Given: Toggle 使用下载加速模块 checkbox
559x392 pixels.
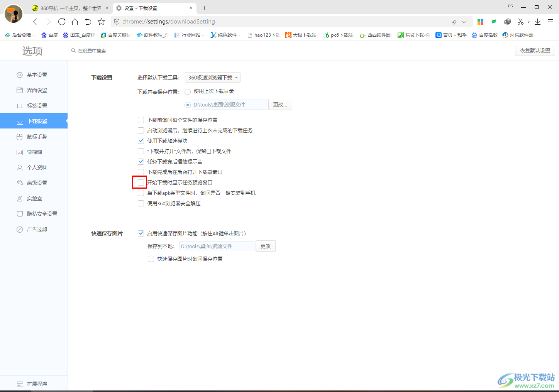Looking at the screenshot, I should [x=141, y=141].
